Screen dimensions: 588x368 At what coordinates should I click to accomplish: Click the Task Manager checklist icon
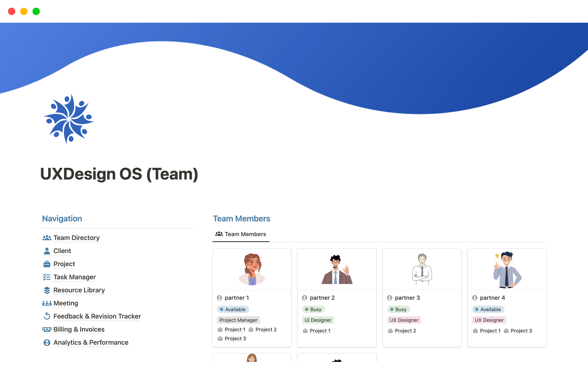[x=47, y=277]
